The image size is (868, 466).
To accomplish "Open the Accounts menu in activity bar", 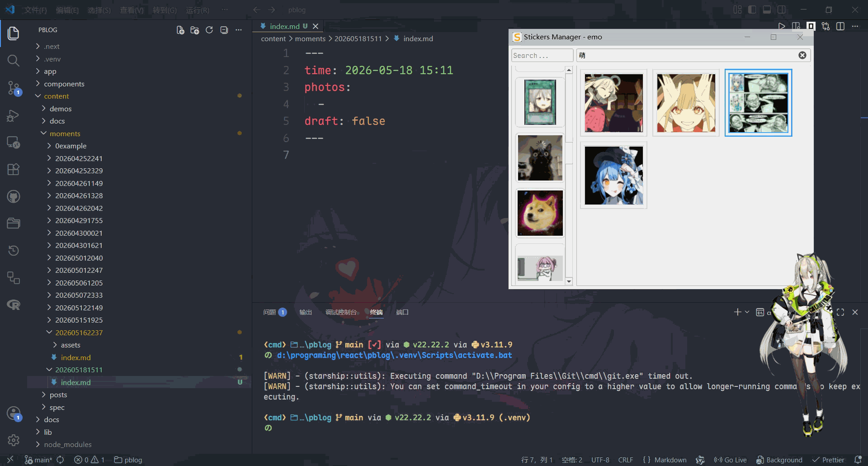I will coord(13,413).
